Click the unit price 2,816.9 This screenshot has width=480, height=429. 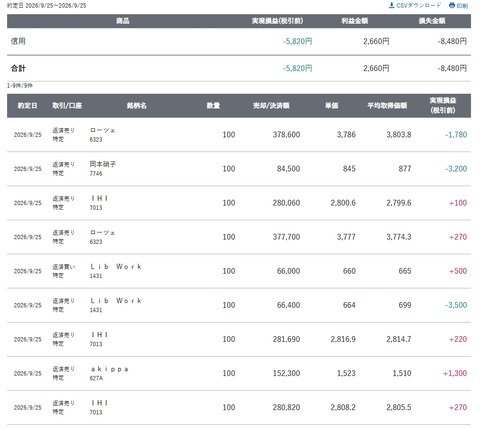343,339
